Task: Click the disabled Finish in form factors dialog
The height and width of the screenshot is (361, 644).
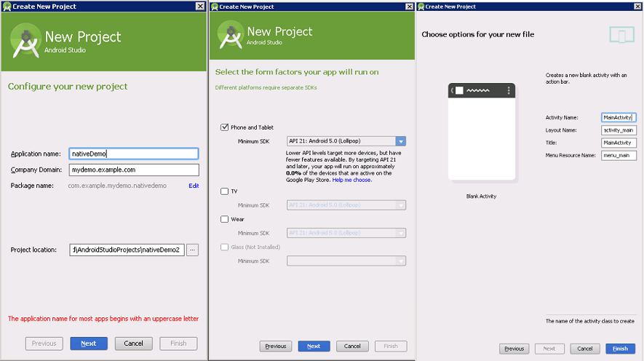Action: pyautogui.click(x=391, y=346)
